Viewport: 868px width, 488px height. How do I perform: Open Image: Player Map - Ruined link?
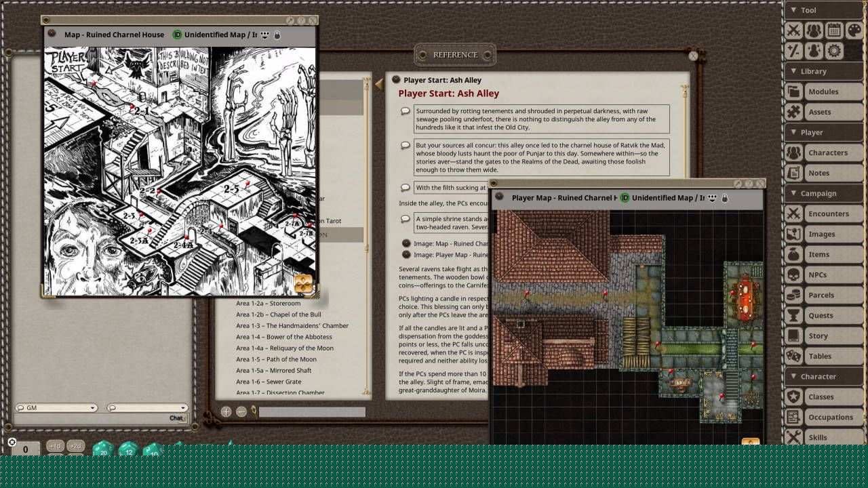[451, 255]
